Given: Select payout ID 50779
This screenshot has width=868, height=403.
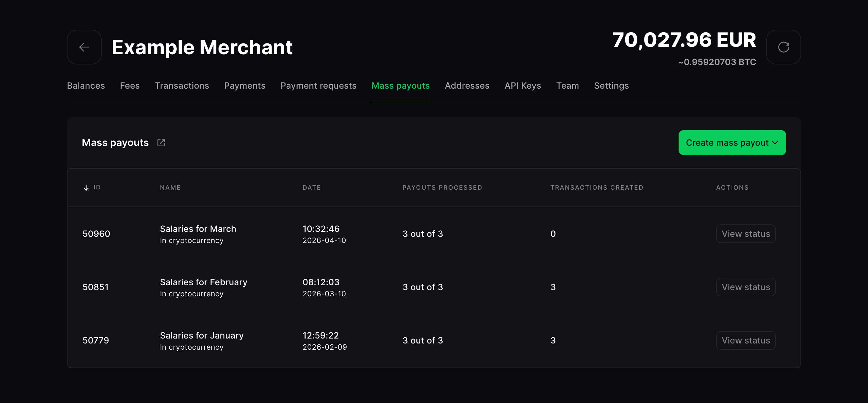Looking at the screenshot, I should click(96, 340).
